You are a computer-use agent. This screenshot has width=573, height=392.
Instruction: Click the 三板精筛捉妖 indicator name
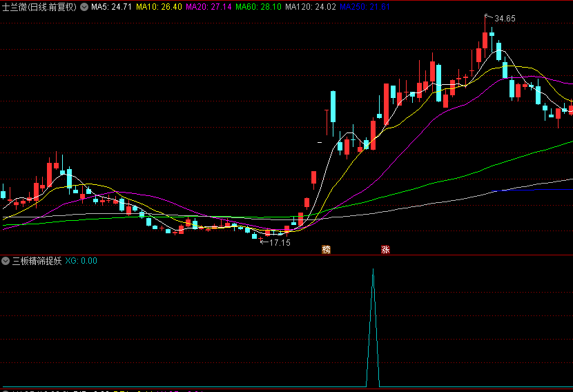37,261
